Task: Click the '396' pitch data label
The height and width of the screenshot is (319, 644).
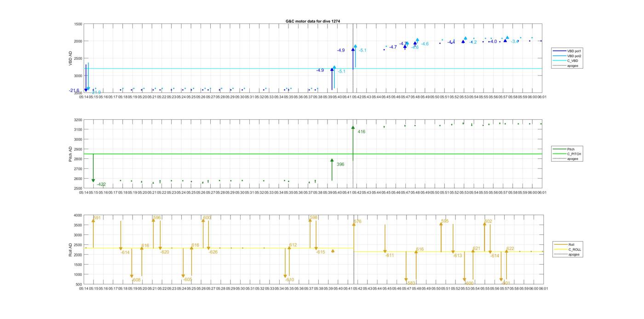Action: 340,164
